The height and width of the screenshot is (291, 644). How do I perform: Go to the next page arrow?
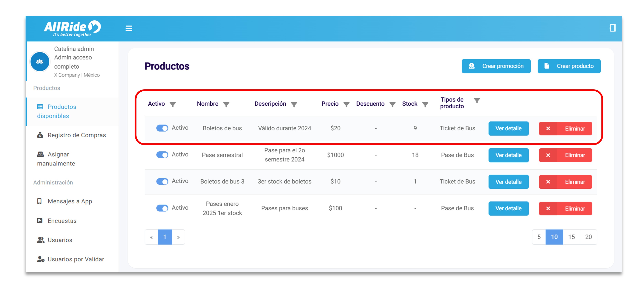178,237
